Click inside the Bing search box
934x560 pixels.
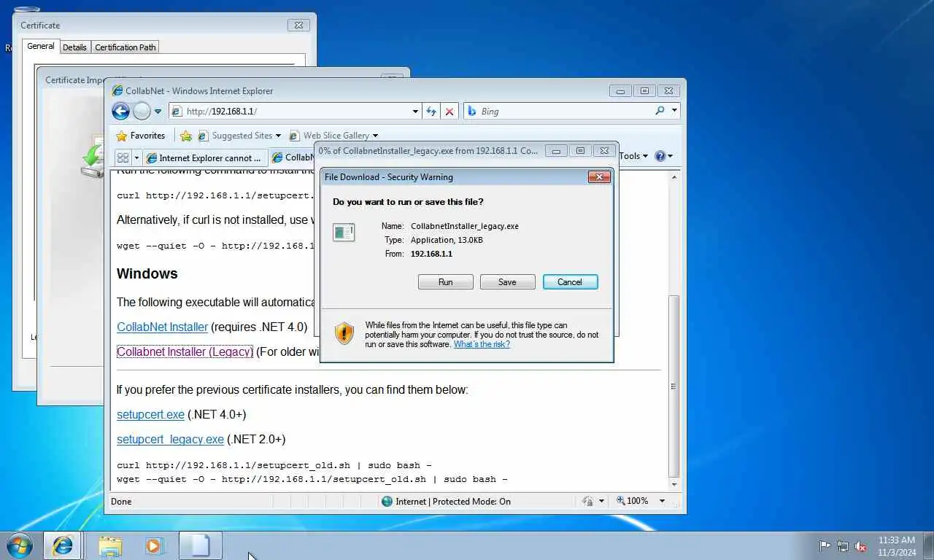pyautogui.click(x=558, y=112)
